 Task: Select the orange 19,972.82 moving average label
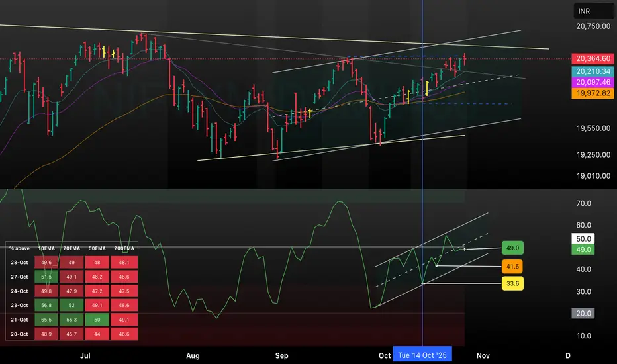(593, 93)
